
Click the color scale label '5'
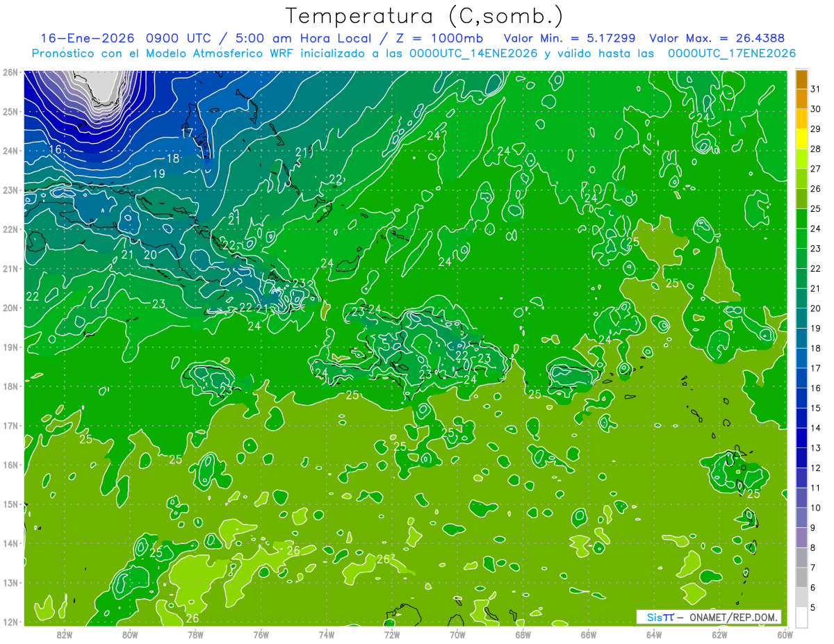(814, 608)
